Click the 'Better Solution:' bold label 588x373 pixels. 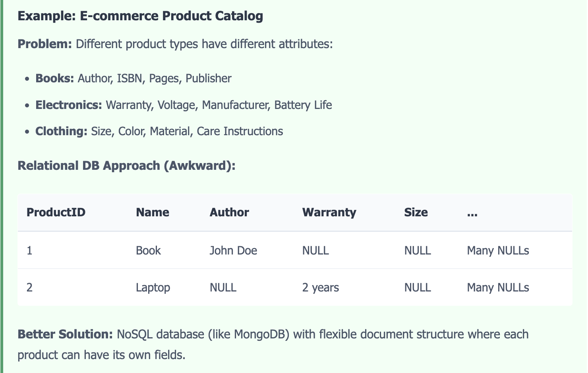pos(66,334)
